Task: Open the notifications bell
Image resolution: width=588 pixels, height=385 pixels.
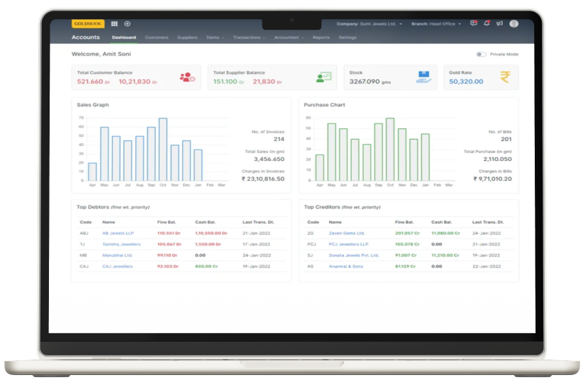Action: pos(487,23)
